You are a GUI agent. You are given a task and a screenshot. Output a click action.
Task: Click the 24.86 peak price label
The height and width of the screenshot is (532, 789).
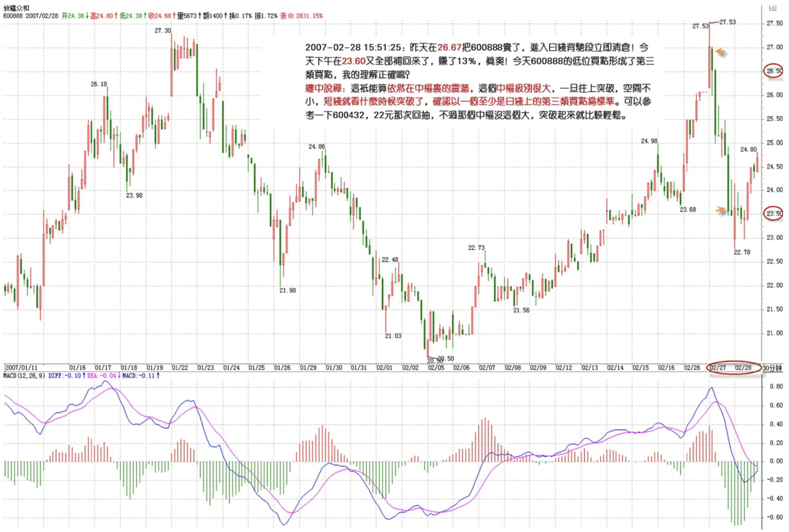click(x=316, y=147)
